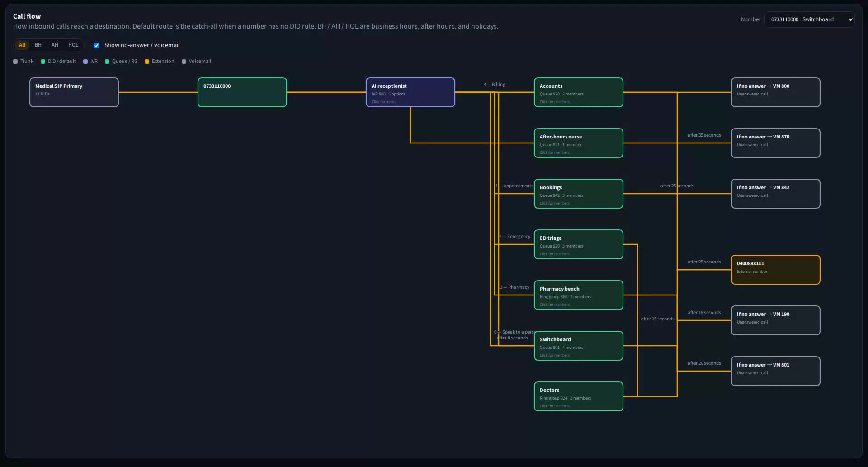The height and width of the screenshot is (467, 868).
Task: Open the AI receptionist IVR node
Action: (410, 92)
